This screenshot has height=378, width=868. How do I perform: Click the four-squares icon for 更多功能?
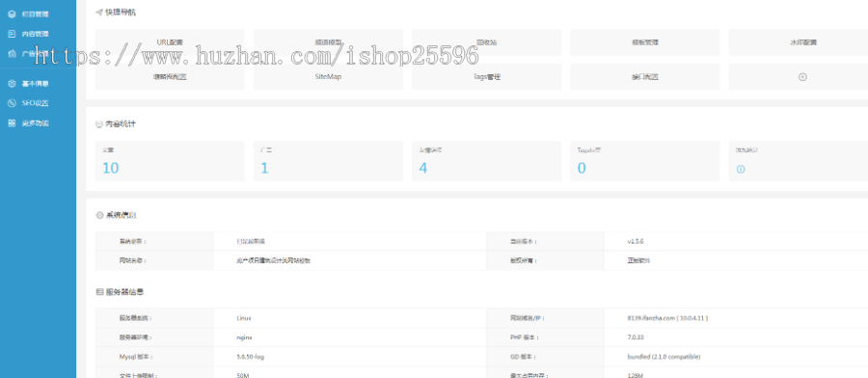pyautogui.click(x=12, y=122)
